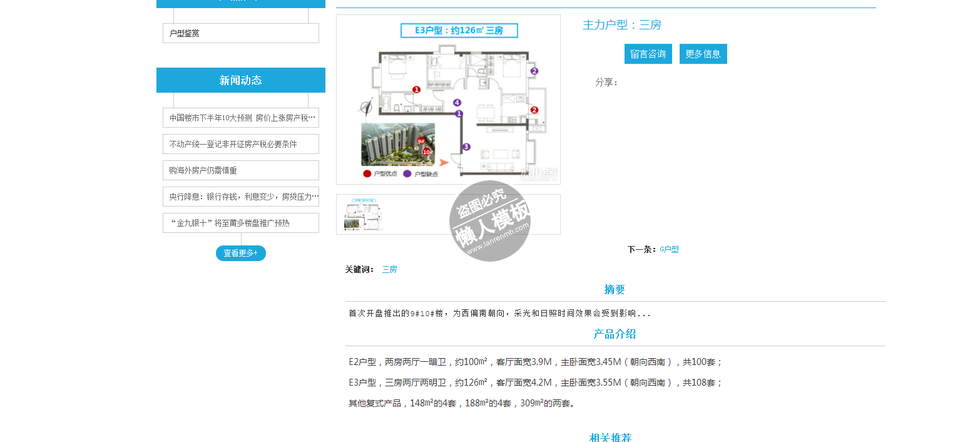Click purple marker 4 on the floor plan

[457, 102]
